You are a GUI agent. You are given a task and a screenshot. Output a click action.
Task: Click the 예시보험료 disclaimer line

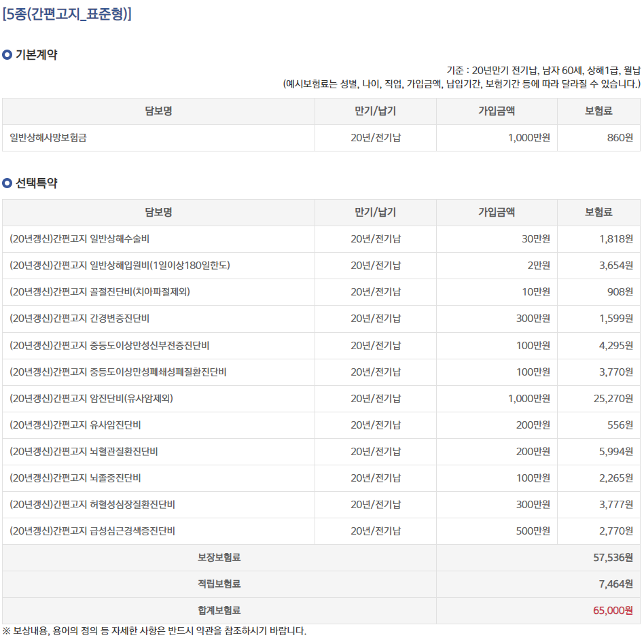point(462,84)
